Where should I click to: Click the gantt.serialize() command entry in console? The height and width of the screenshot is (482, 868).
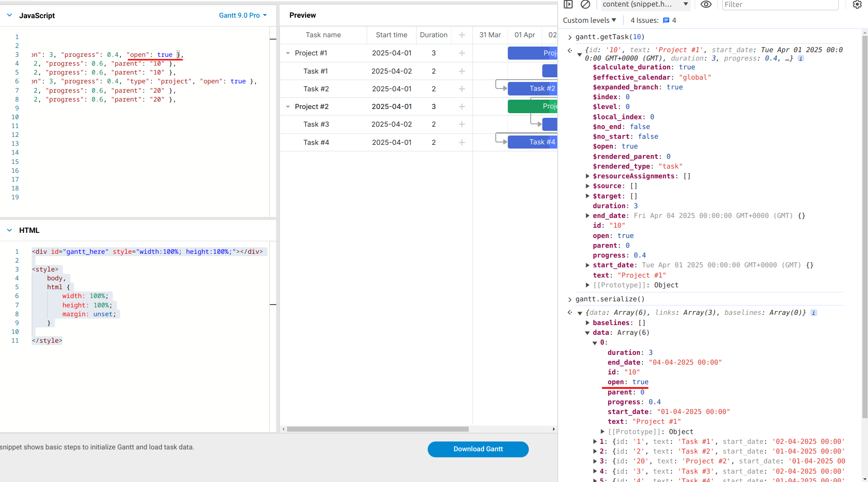pos(610,299)
